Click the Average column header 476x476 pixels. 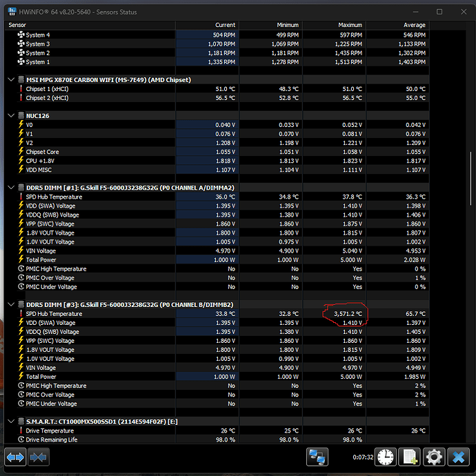click(x=397, y=25)
